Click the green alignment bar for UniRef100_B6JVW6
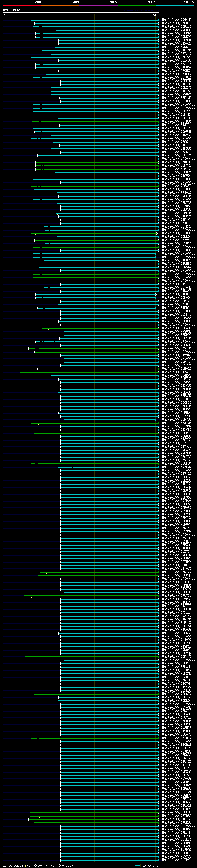Viewport: 197px width, 868px height. click(x=95, y=423)
